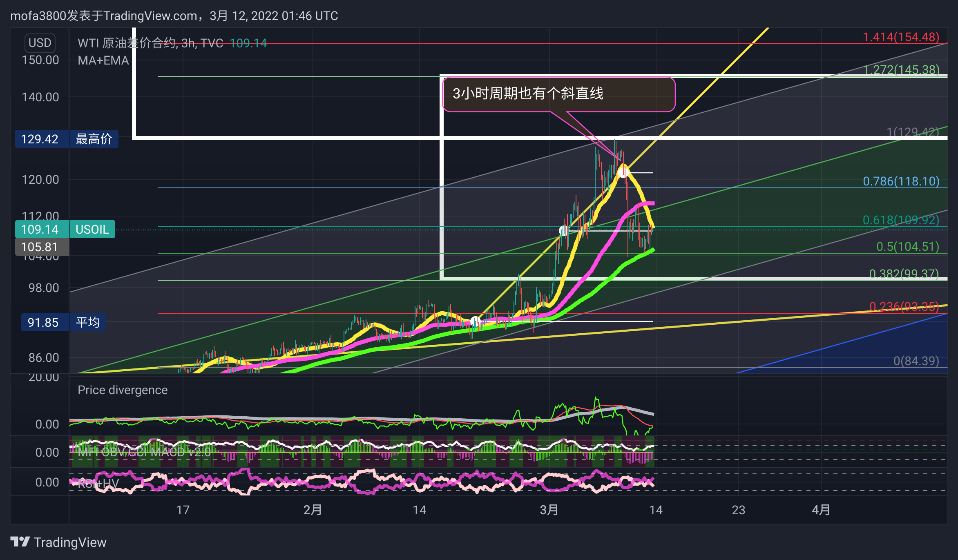Click the WTI crude oil symbol title

point(150,43)
